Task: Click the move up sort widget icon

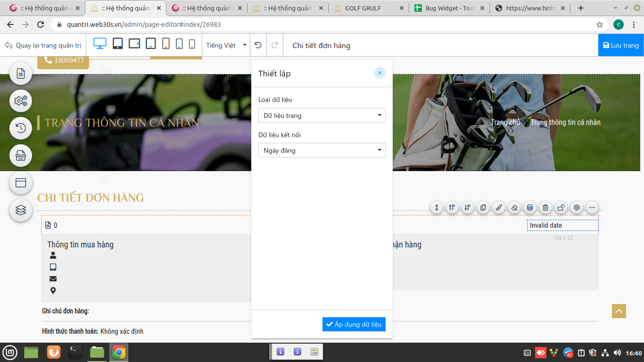Action: click(x=452, y=207)
